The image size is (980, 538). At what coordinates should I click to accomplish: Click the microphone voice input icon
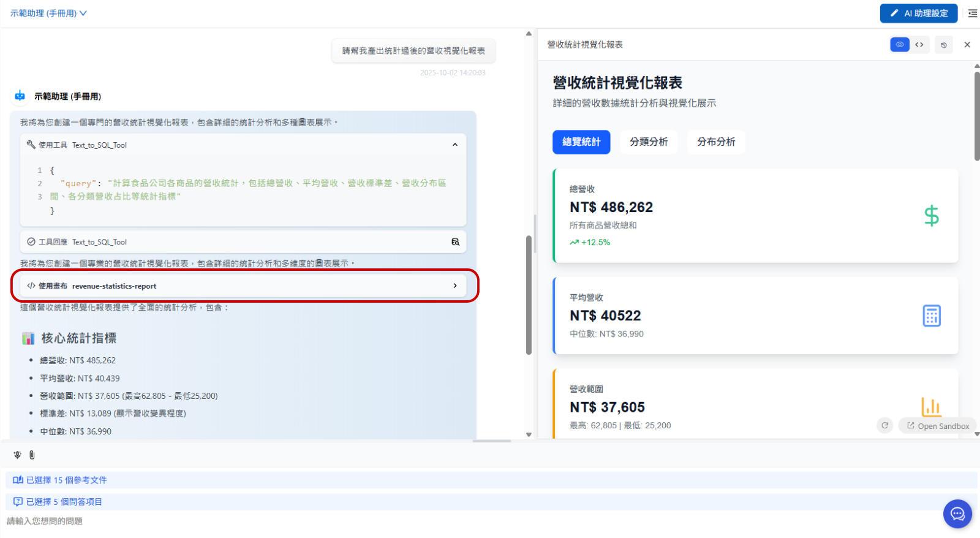click(17, 455)
